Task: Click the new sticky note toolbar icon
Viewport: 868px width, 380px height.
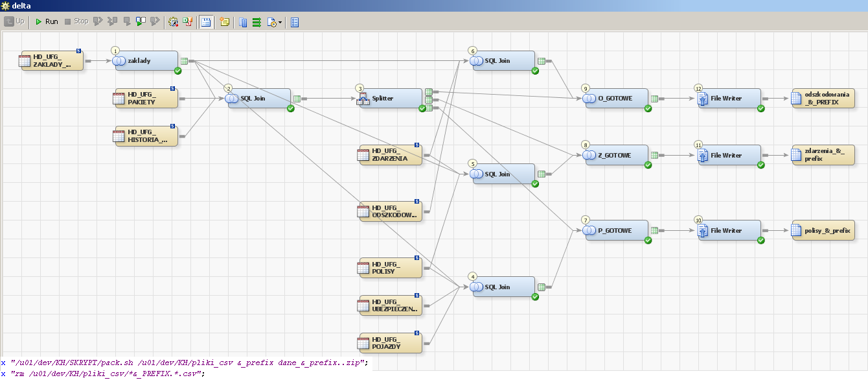Action: (x=225, y=21)
